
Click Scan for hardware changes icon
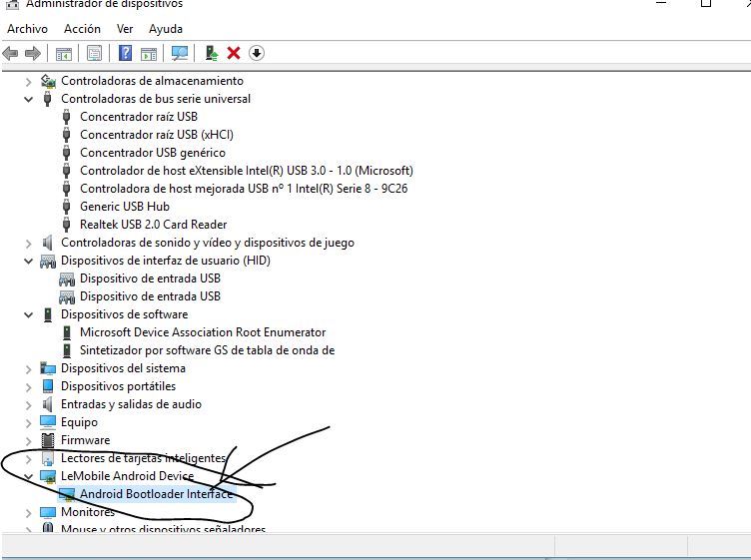coord(180,53)
